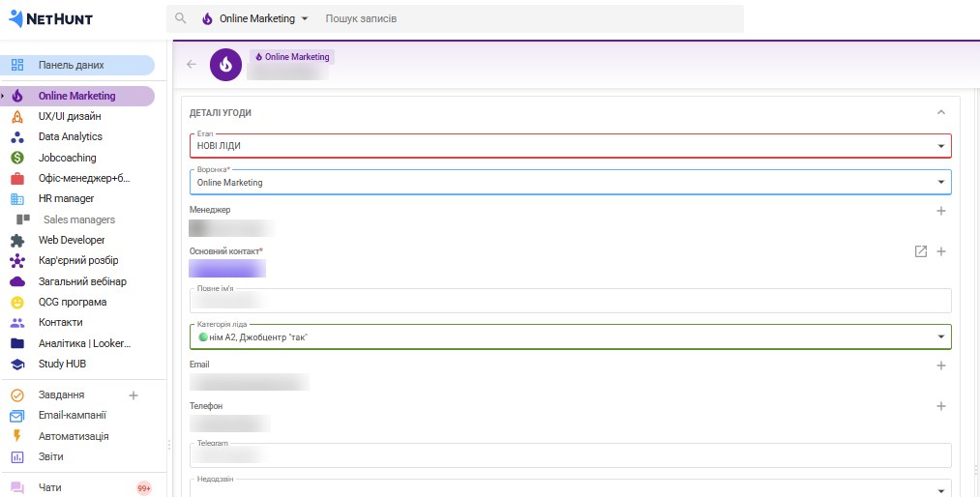This screenshot has height=497, width=980.
Task: Open Кар'єрний розбір folder
Action: coord(77,260)
